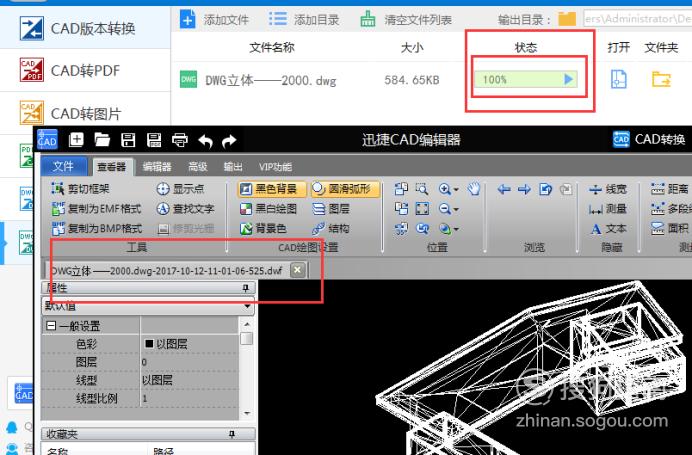The width and height of the screenshot is (692, 455).
Task: Toggle the 线宽 line width option
Action: tap(608, 189)
